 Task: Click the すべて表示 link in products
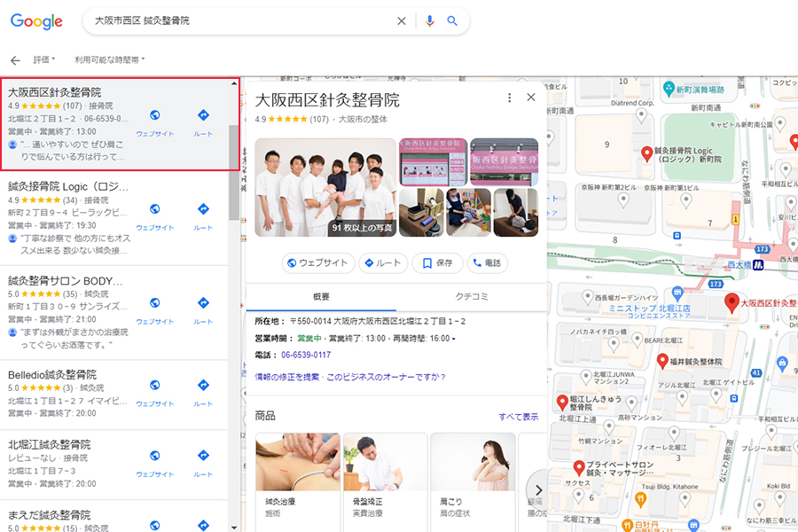coord(518,417)
